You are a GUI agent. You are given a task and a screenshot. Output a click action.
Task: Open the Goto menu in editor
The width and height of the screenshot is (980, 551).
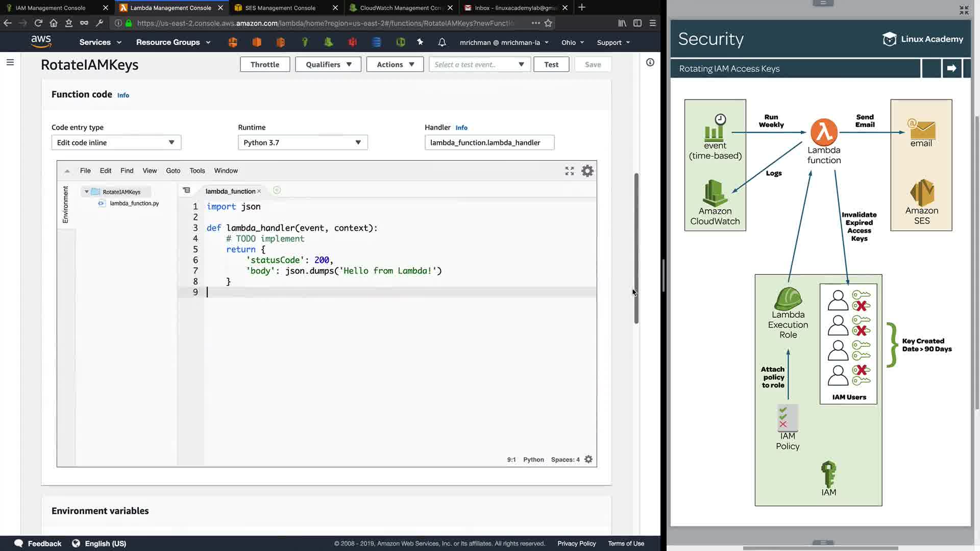pos(173,170)
